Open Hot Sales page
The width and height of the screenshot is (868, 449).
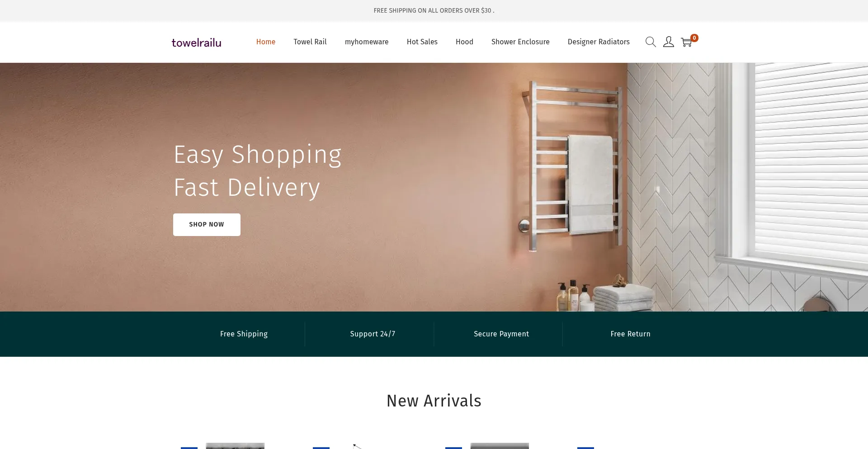point(422,42)
